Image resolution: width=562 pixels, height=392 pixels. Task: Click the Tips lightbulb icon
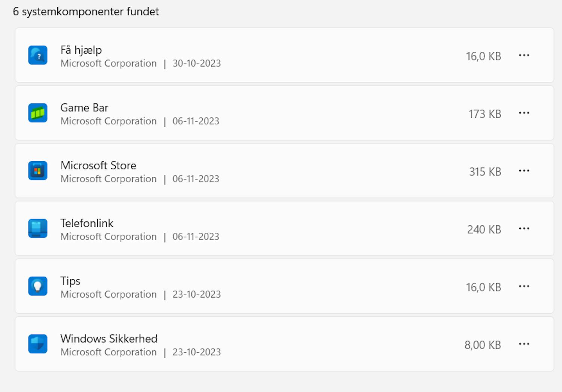(x=37, y=286)
